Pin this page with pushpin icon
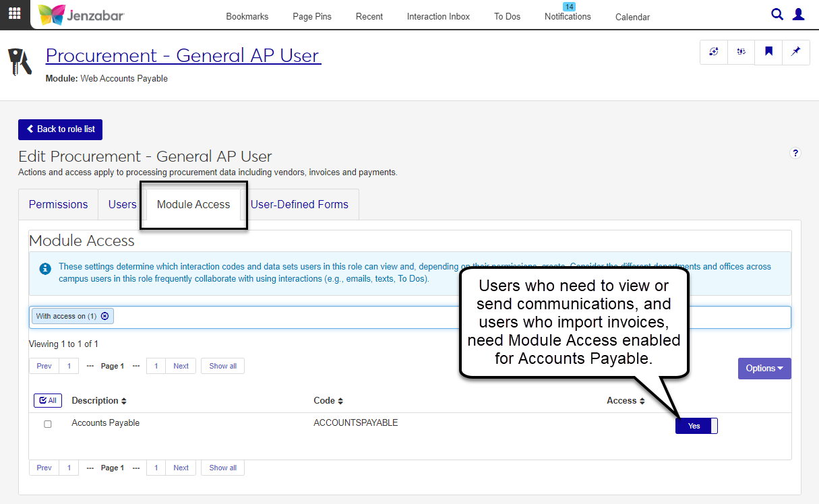 tap(795, 52)
